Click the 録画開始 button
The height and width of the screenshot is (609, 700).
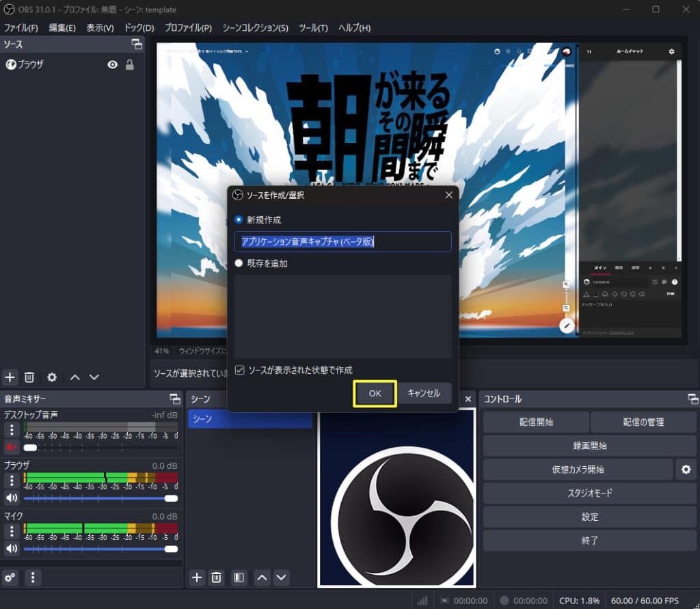pos(589,446)
